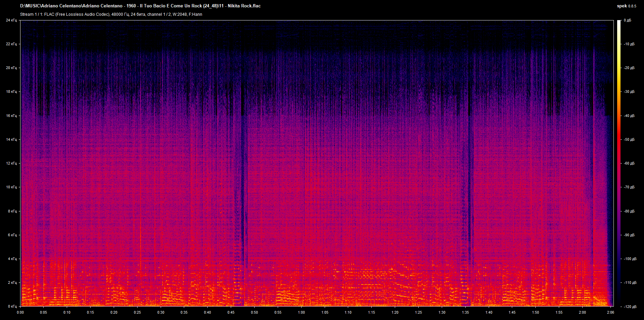Click the 0:10 time axis label

pyautogui.click(x=67, y=313)
